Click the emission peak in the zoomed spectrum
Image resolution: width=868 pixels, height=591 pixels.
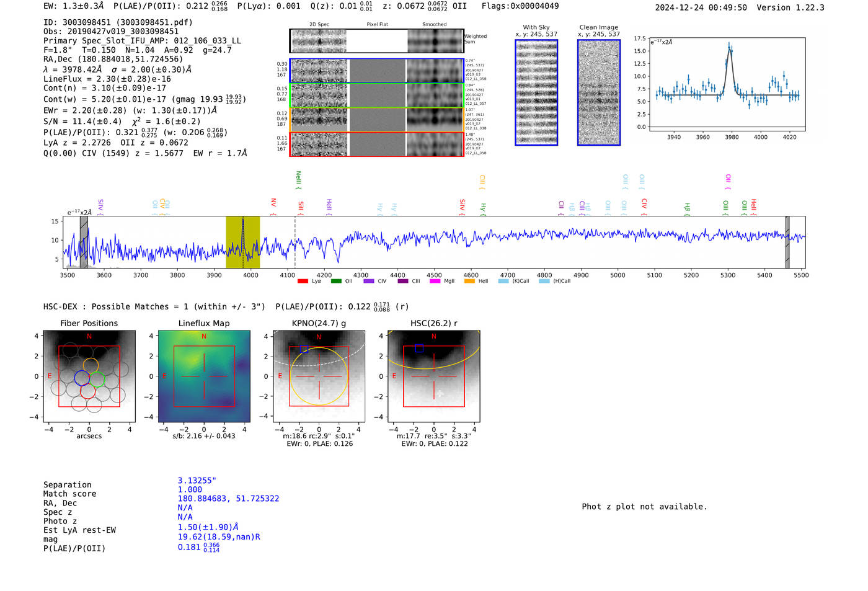click(x=730, y=50)
